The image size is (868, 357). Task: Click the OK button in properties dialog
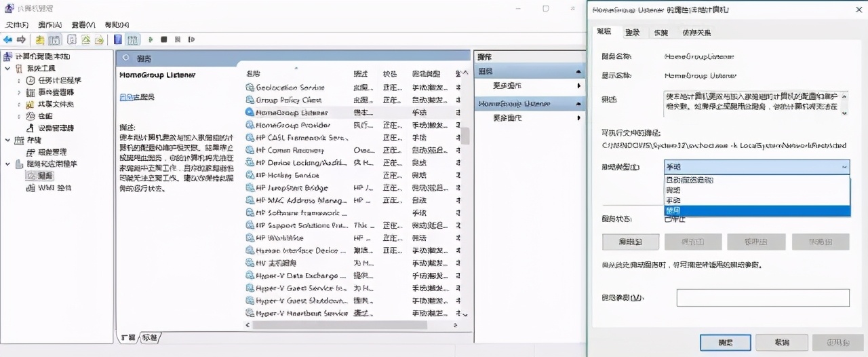point(726,342)
